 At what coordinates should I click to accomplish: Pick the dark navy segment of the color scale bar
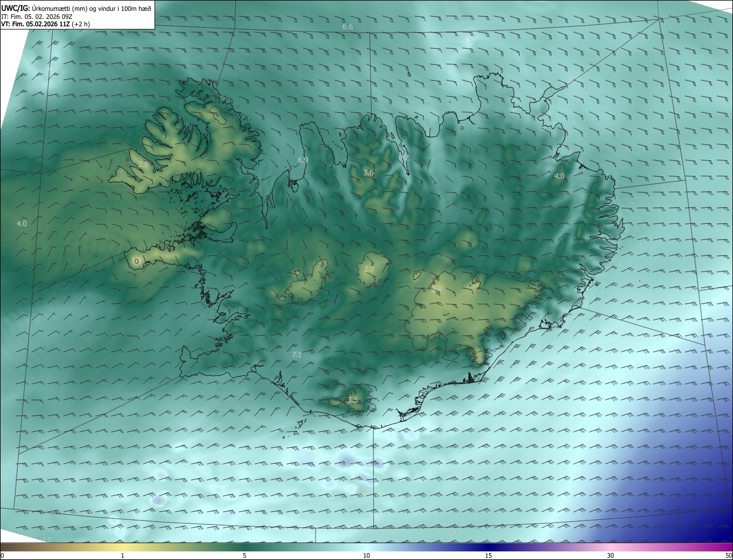490,547
